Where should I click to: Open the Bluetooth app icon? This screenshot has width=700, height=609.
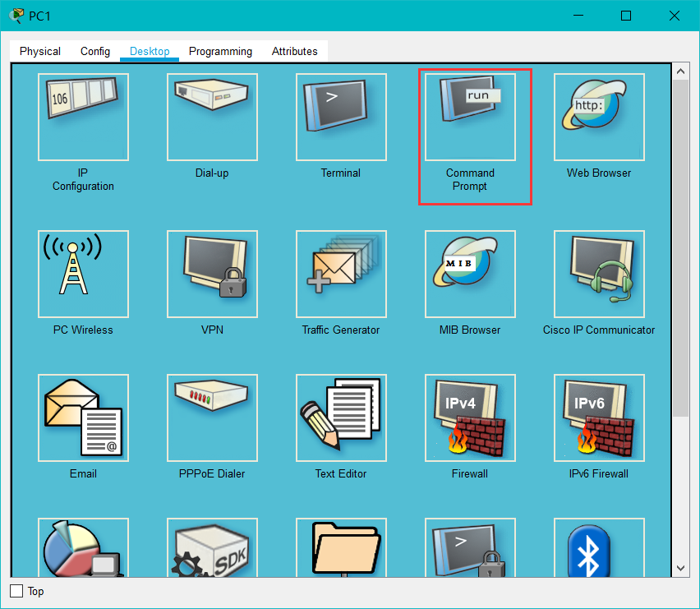[x=599, y=547]
